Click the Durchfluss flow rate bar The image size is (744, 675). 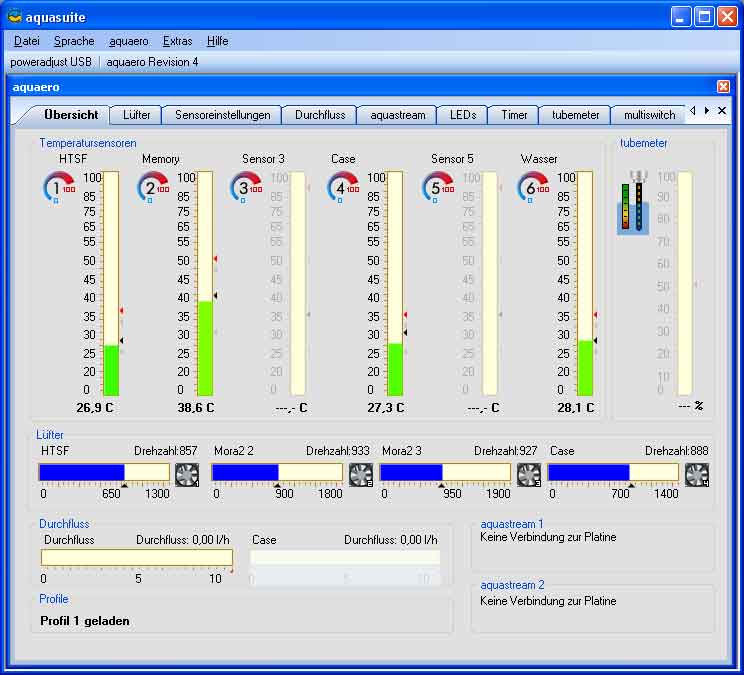click(137, 557)
